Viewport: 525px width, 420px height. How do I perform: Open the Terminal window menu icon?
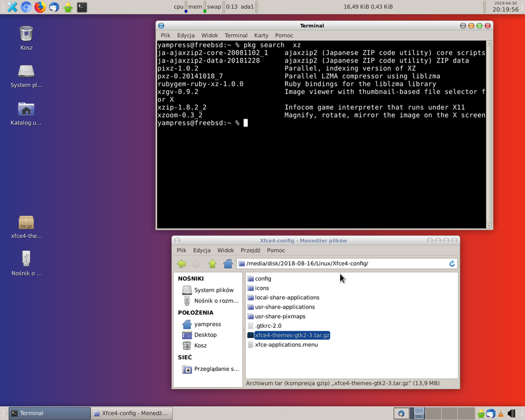tap(161, 26)
